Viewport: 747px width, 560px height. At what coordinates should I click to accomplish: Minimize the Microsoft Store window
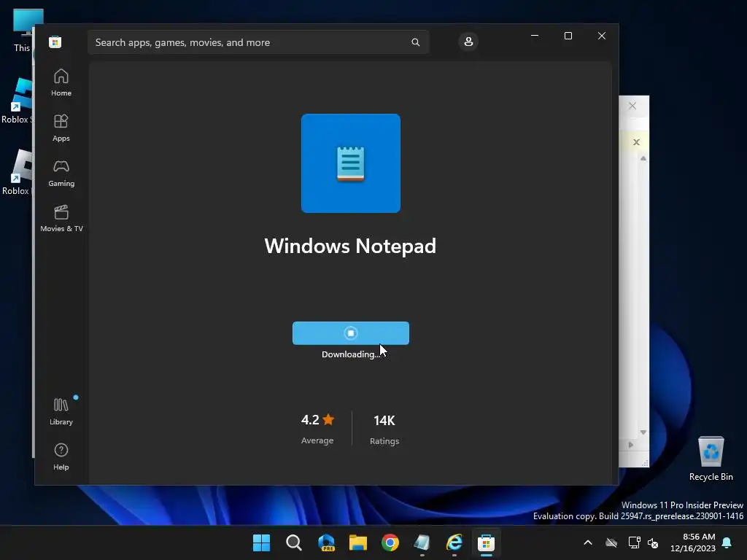tap(535, 36)
